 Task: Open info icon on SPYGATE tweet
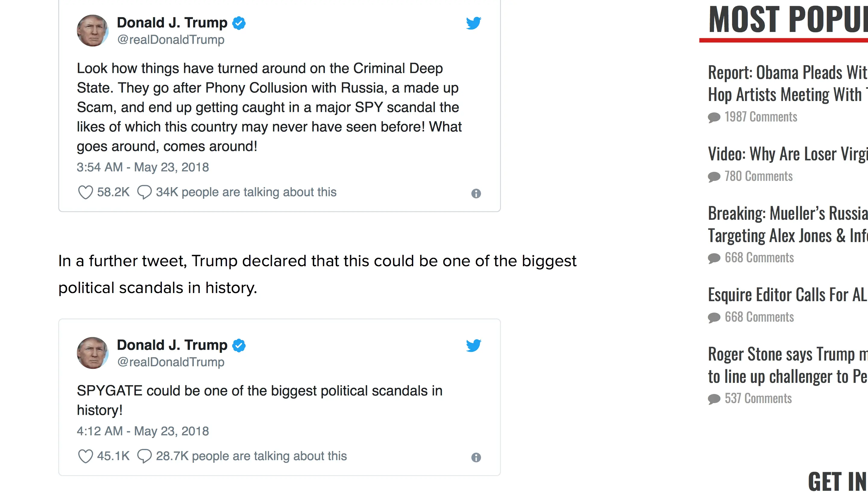(476, 458)
